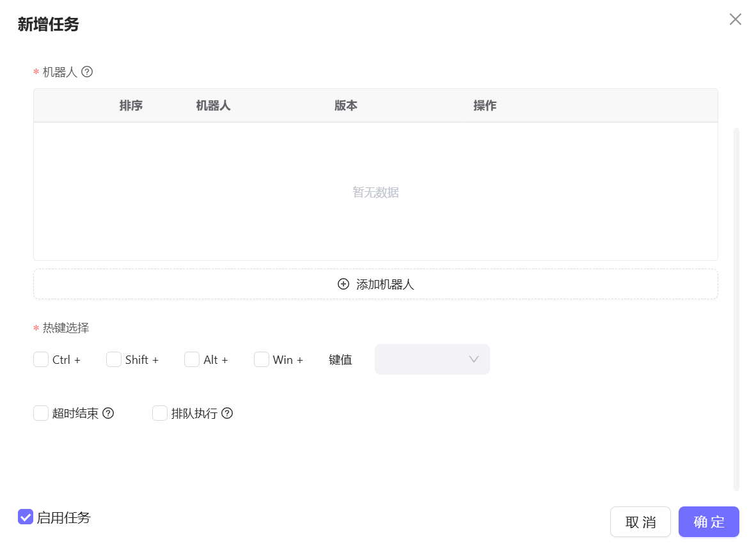Check the Shift modifier

tap(113, 359)
